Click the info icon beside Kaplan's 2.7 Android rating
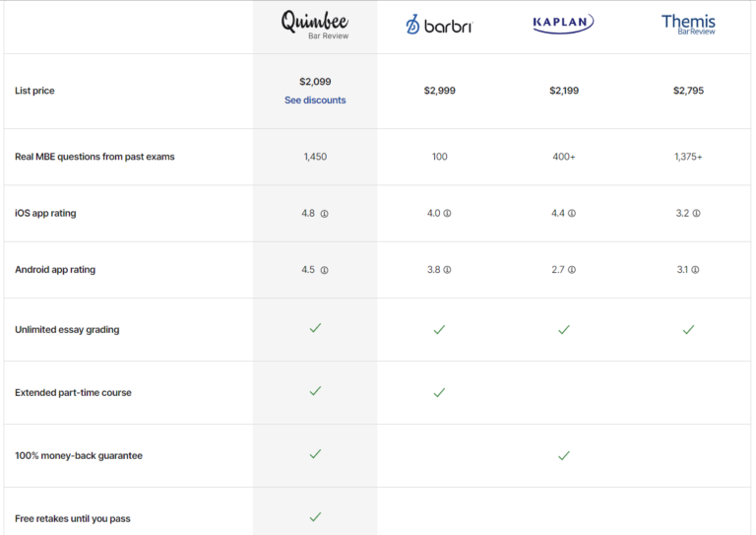This screenshot has height=535, width=756. [572, 269]
